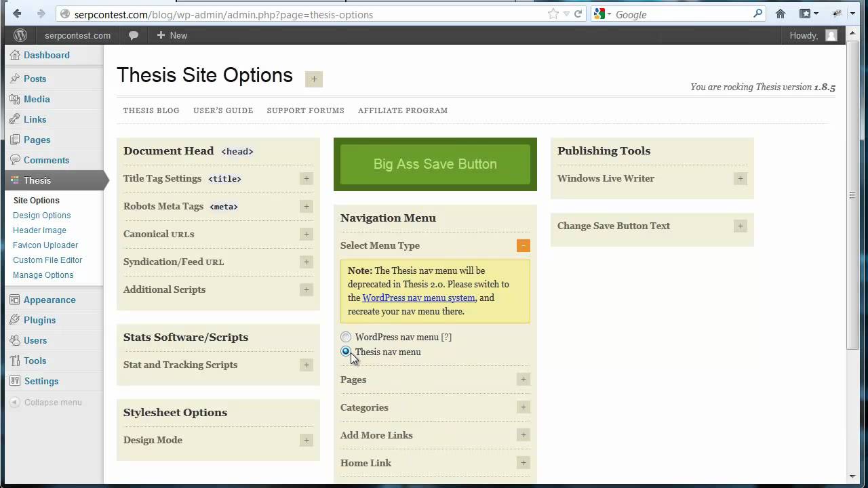The height and width of the screenshot is (488, 868).
Task: Expand Title Tag Settings section
Action: click(x=307, y=179)
